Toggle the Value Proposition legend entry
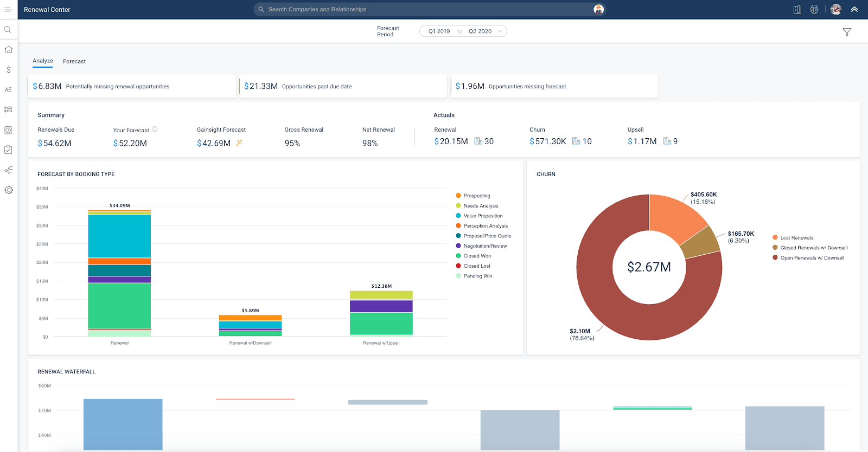The image size is (868, 452). pyautogui.click(x=482, y=216)
